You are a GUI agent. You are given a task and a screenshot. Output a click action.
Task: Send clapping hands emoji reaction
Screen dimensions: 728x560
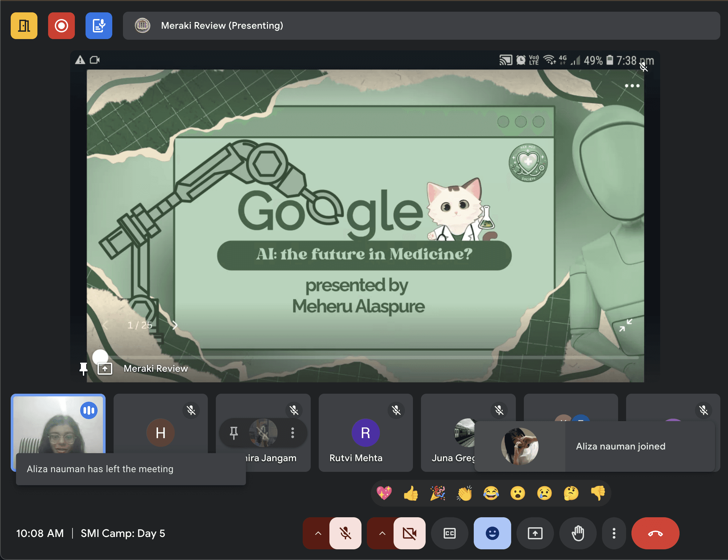click(x=464, y=493)
